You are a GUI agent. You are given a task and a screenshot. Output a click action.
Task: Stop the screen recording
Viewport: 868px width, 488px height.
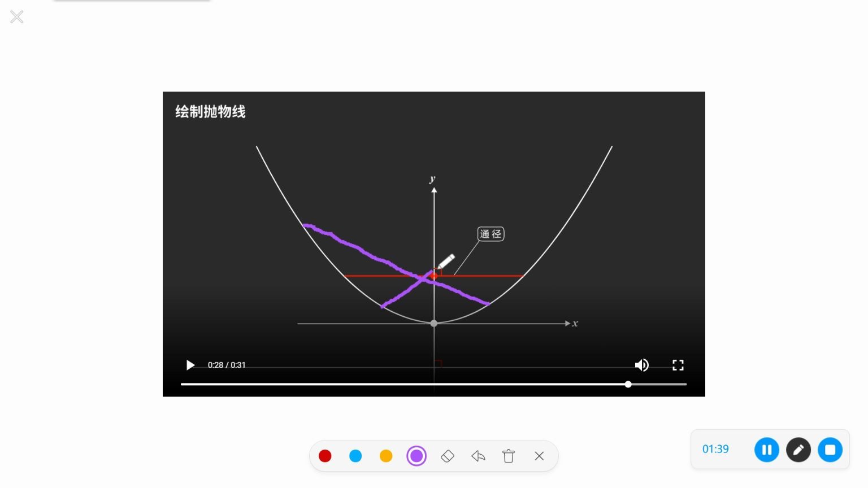click(830, 450)
